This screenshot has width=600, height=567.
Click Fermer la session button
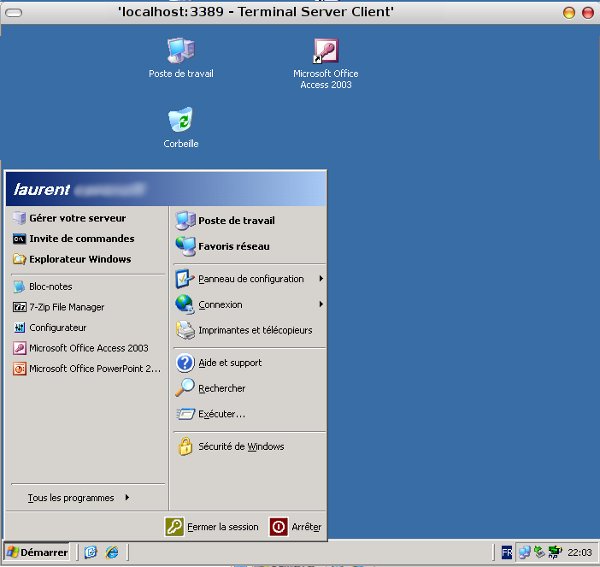tap(212, 527)
